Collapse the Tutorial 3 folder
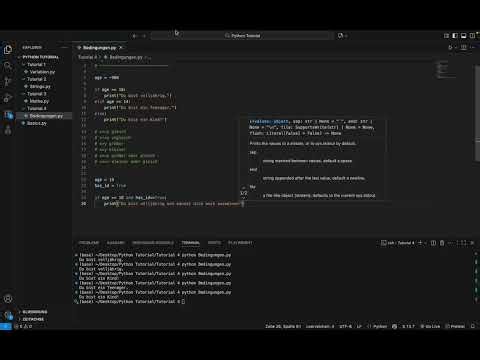The height and width of the screenshot is (360, 480). [36, 94]
